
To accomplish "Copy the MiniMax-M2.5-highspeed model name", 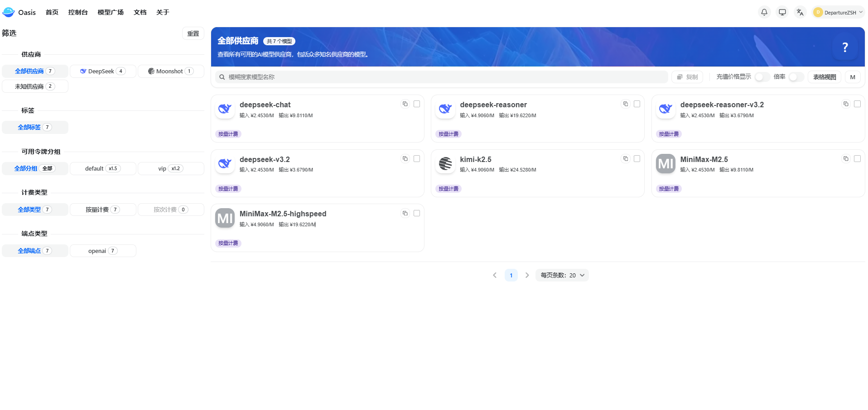I will click(x=405, y=213).
